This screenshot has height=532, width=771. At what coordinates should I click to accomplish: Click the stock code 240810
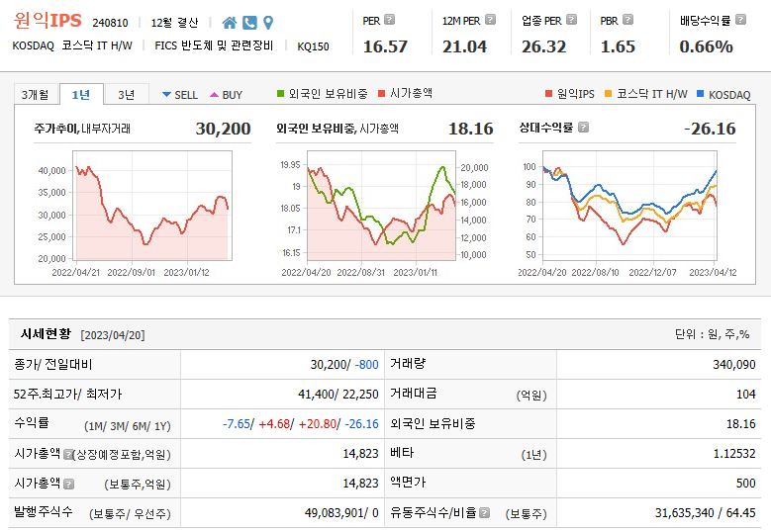click(x=110, y=23)
